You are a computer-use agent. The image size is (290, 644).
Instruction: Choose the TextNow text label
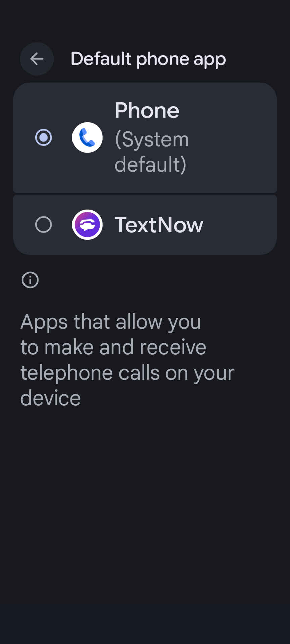tap(159, 225)
